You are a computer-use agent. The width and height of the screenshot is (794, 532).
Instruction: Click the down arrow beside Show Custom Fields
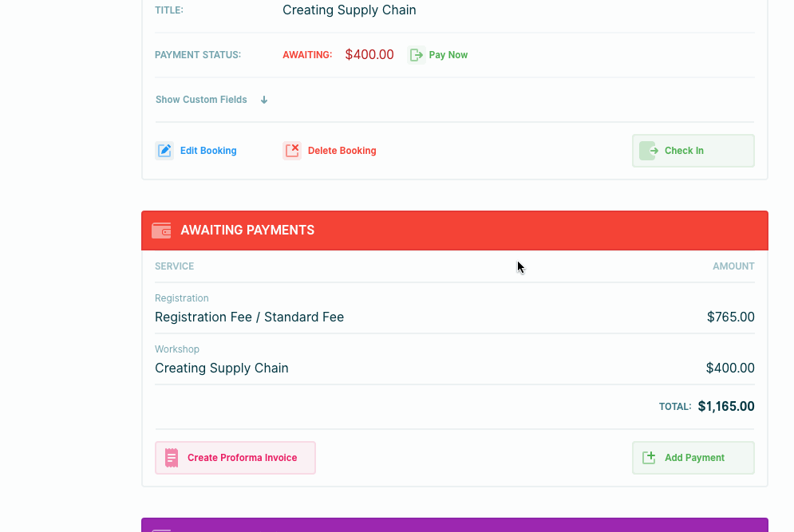point(264,100)
